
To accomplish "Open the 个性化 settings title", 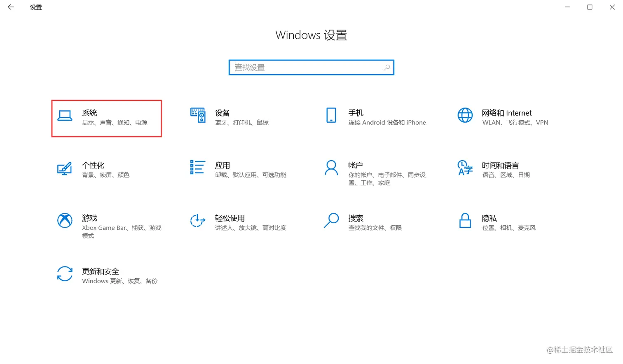I will (x=93, y=166).
